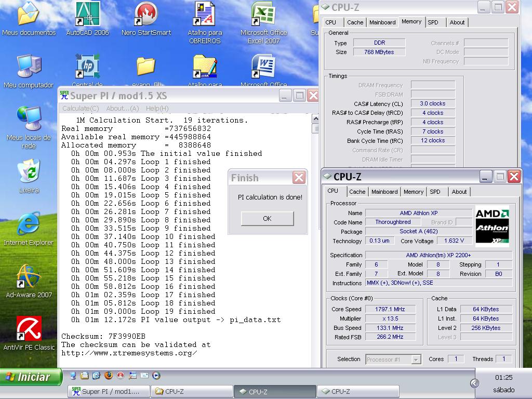This screenshot has height=399, width=532.
Task: Switch to About tab in upper CPU-Z
Action: click(x=457, y=22)
